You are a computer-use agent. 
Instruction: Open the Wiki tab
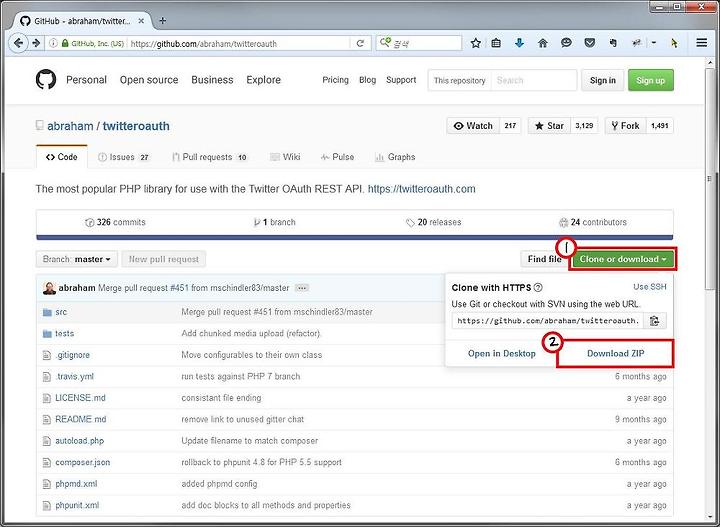point(285,157)
